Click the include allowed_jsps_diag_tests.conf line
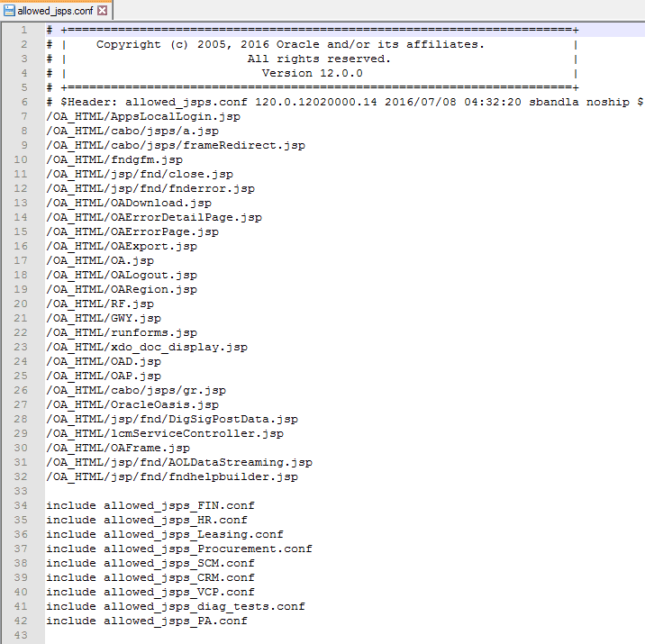Image resolution: width=645 pixels, height=644 pixels. 176,606
